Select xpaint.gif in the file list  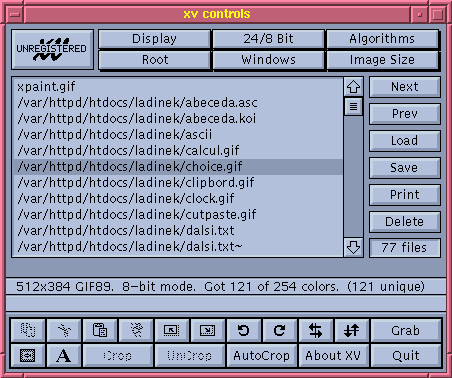tap(178, 87)
